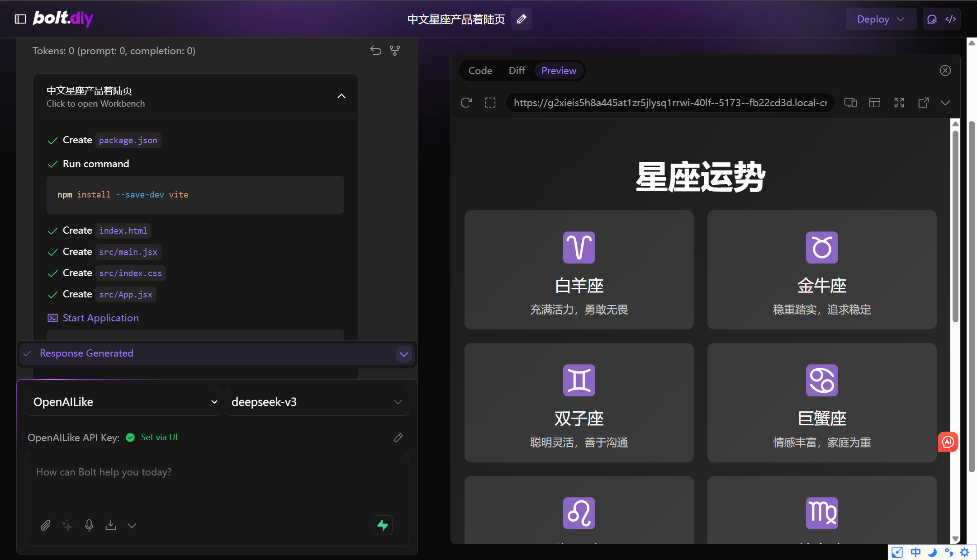Open the Deploy button menu
The width and height of the screenshot is (977, 560).
coord(880,19)
